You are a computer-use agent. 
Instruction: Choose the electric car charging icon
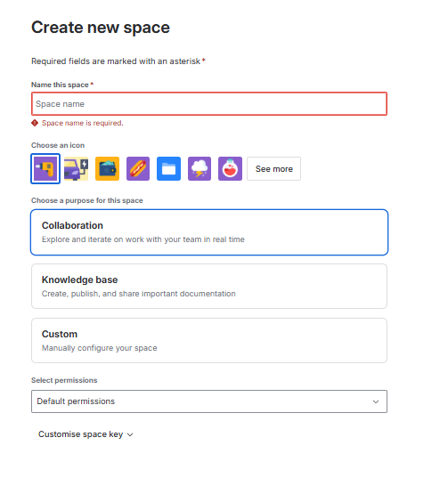pos(77,168)
